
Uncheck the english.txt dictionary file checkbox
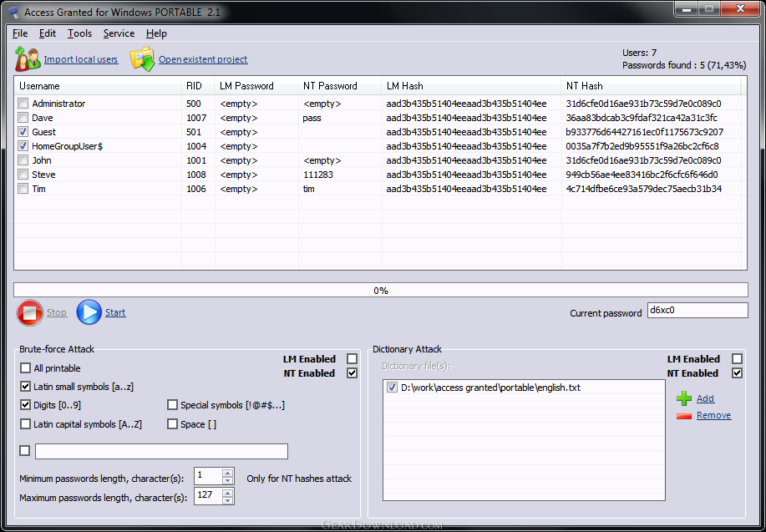pyautogui.click(x=392, y=388)
